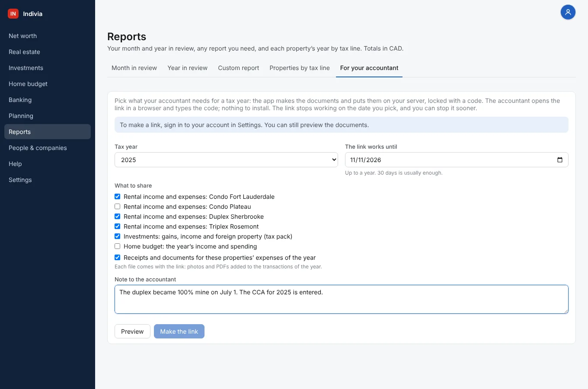Open the user profile avatar icon
The width and height of the screenshot is (588, 389).
pyautogui.click(x=568, y=12)
